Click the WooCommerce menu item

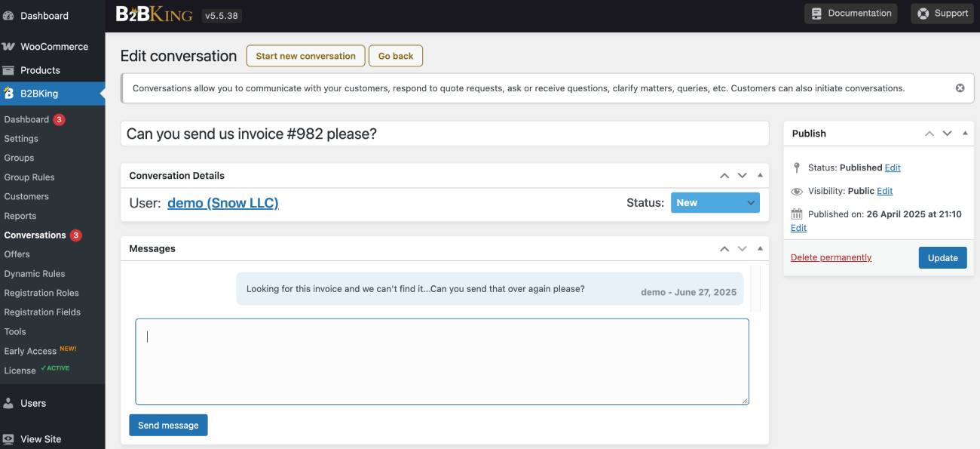point(53,46)
